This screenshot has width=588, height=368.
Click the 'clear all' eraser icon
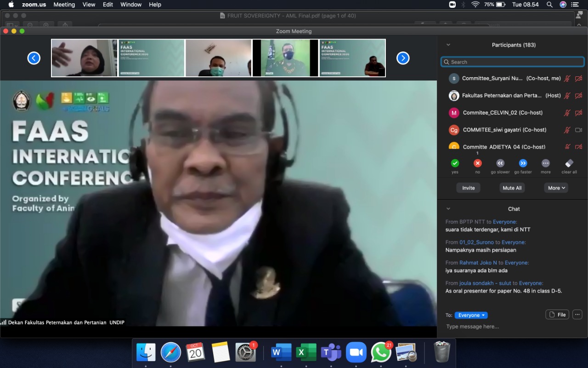pyautogui.click(x=569, y=163)
